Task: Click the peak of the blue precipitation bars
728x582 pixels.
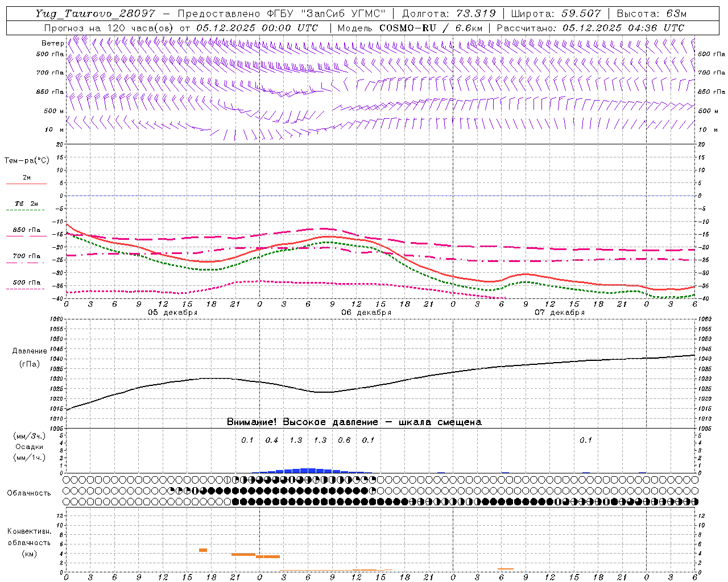Action: click(308, 470)
